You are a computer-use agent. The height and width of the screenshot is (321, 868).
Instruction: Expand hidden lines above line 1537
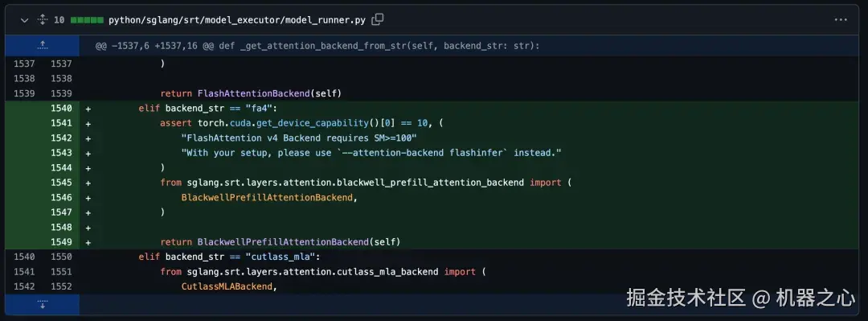click(42, 46)
